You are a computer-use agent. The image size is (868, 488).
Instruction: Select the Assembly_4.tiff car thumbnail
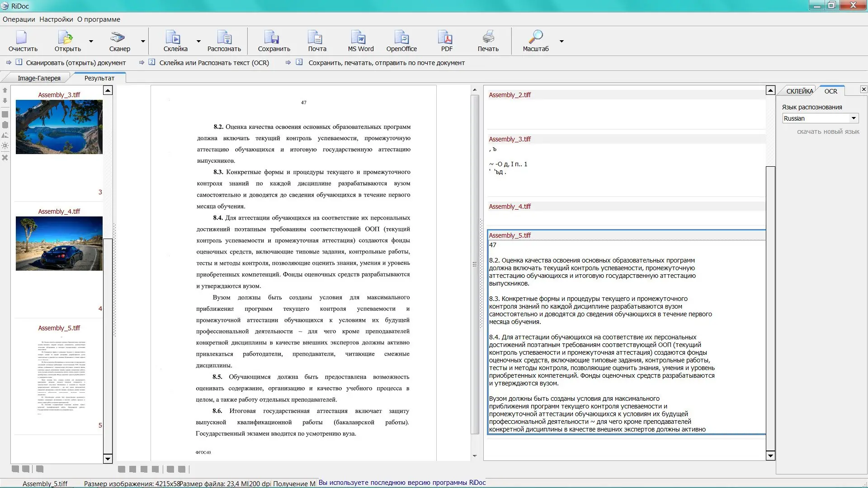[59, 244]
